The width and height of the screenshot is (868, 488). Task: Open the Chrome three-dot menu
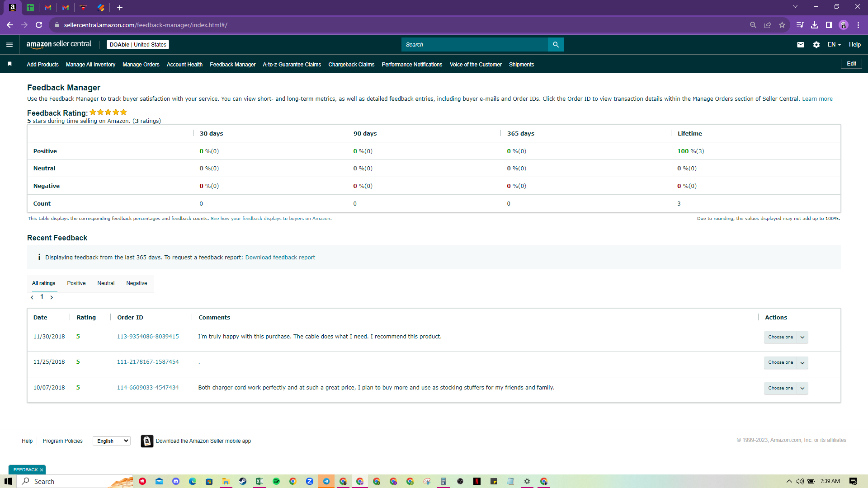tap(858, 25)
